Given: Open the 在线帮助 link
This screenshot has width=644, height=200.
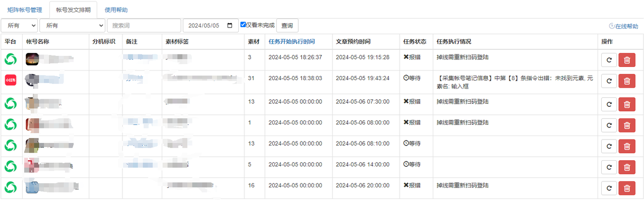Looking at the screenshot, I should tap(624, 26).
